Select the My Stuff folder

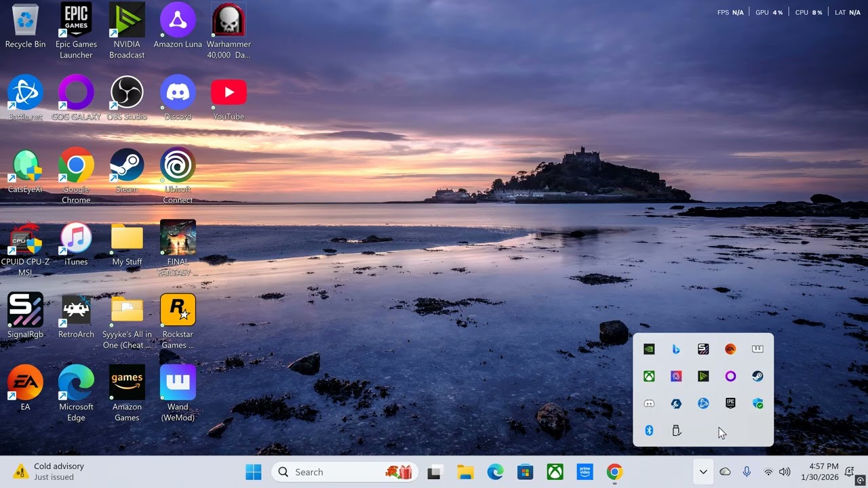pos(127,244)
